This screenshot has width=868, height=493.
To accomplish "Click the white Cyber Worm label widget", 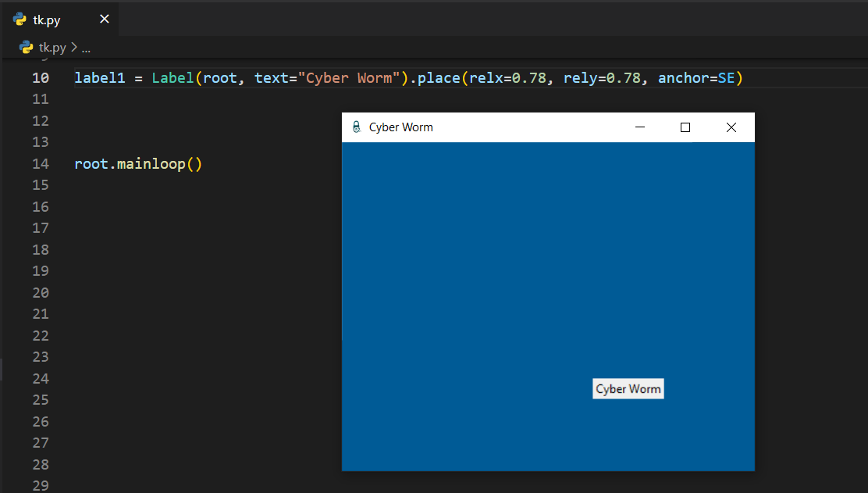I will click(x=628, y=389).
